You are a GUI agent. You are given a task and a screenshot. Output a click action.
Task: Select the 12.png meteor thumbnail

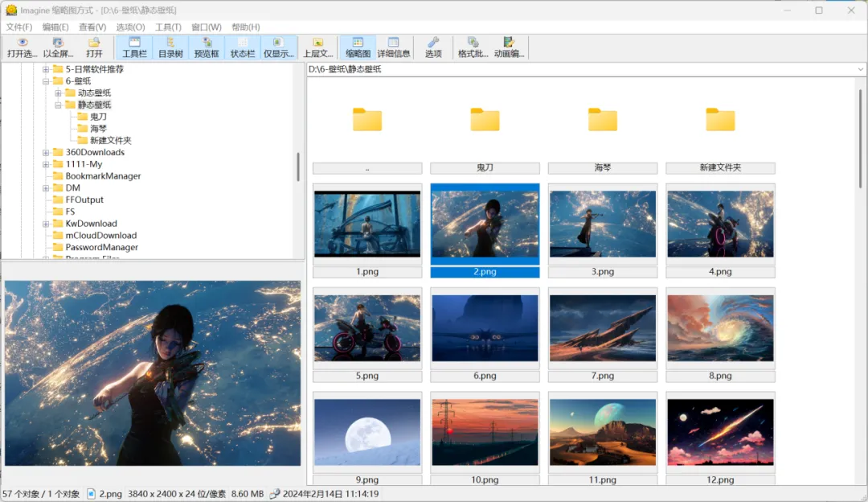click(720, 432)
